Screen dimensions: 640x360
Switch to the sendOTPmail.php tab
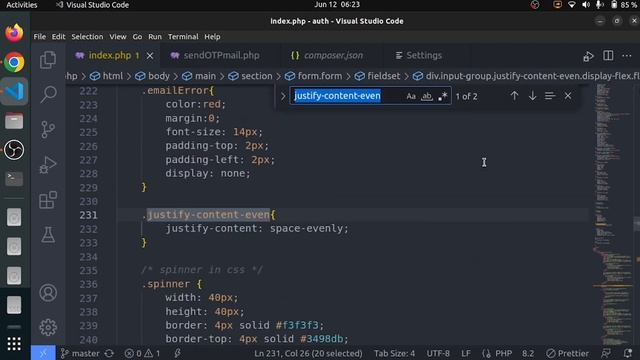[221, 56]
